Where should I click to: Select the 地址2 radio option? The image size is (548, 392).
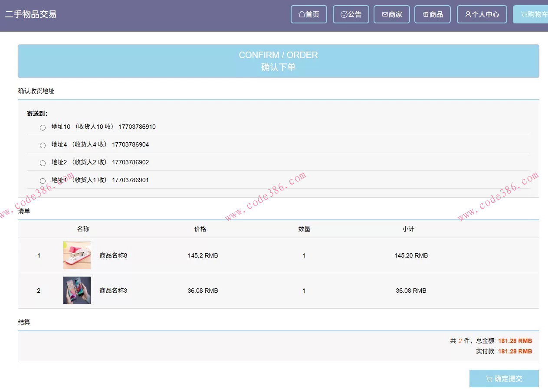43,163
